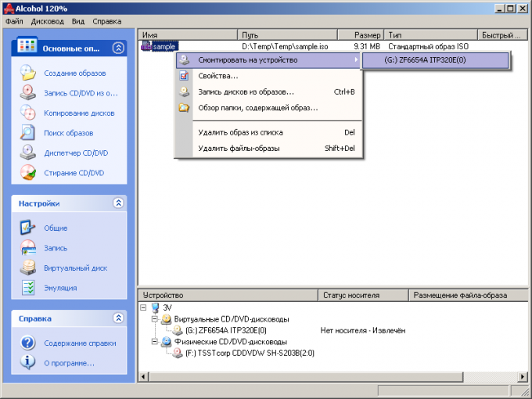Viewport: 532px width, 399px height.
Task: Select (F:) TSSTcorp CDDVDW SH-S203B(2:0) row
Action: [250, 353]
